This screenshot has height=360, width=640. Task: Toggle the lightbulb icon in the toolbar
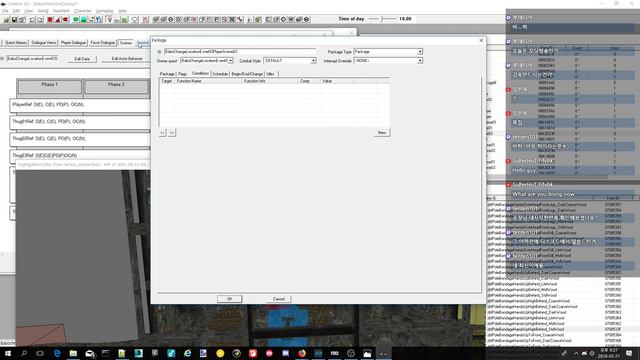[x=109, y=20]
